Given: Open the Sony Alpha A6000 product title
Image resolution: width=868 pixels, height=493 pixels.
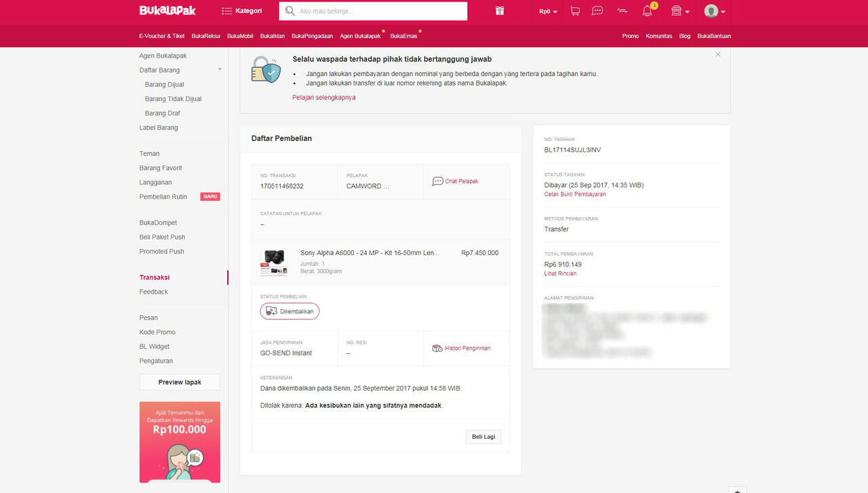Looking at the screenshot, I should coord(370,253).
